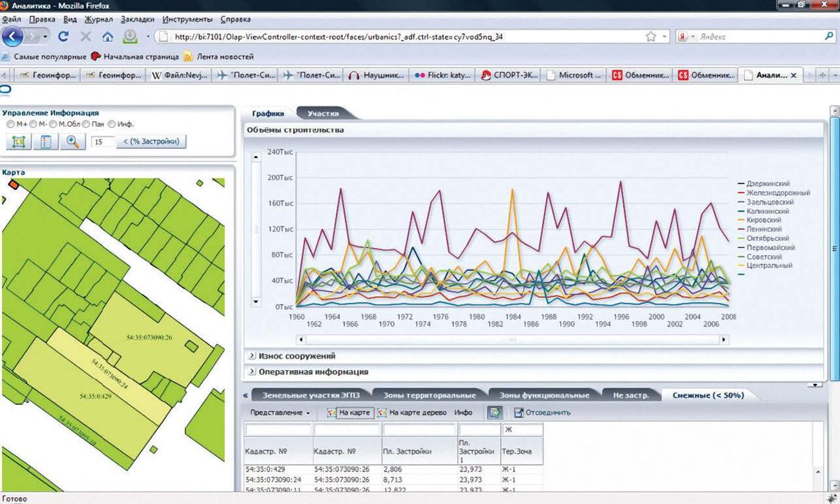This screenshot has width=840, height=504.
Task: Click the Отсоединить link
Action: 548,413
